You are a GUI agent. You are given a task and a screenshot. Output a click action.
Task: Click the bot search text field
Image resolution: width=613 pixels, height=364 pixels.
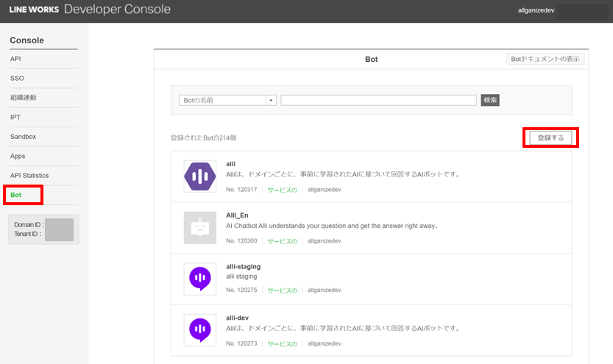(x=378, y=100)
